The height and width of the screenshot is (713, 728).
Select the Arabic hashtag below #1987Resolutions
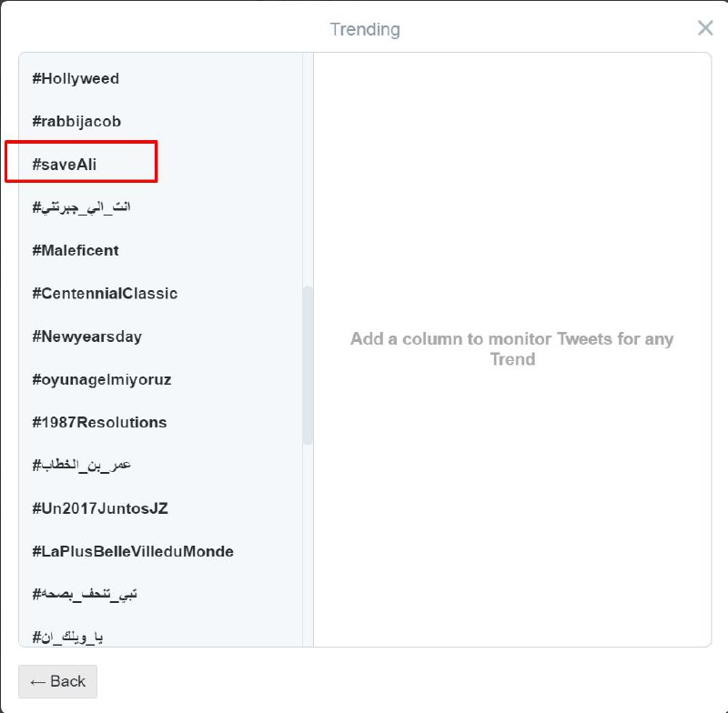(82, 466)
